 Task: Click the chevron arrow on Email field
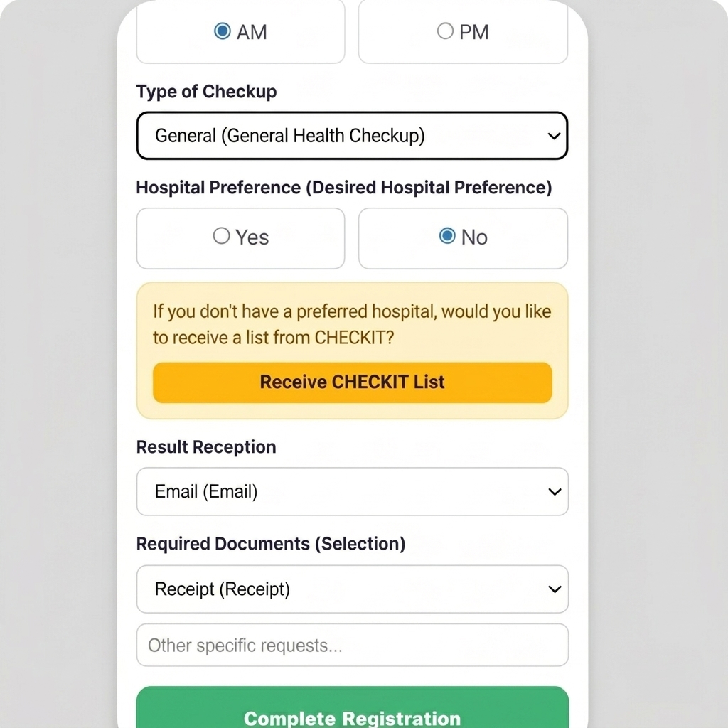pyautogui.click(x=555, y=491)
